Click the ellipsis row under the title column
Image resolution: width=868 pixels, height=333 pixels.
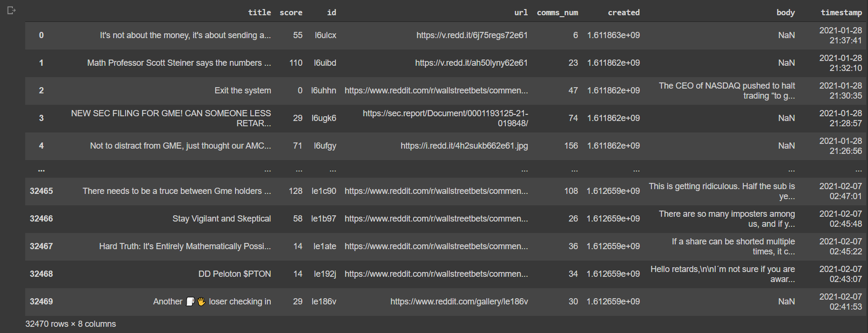[267, 170]
